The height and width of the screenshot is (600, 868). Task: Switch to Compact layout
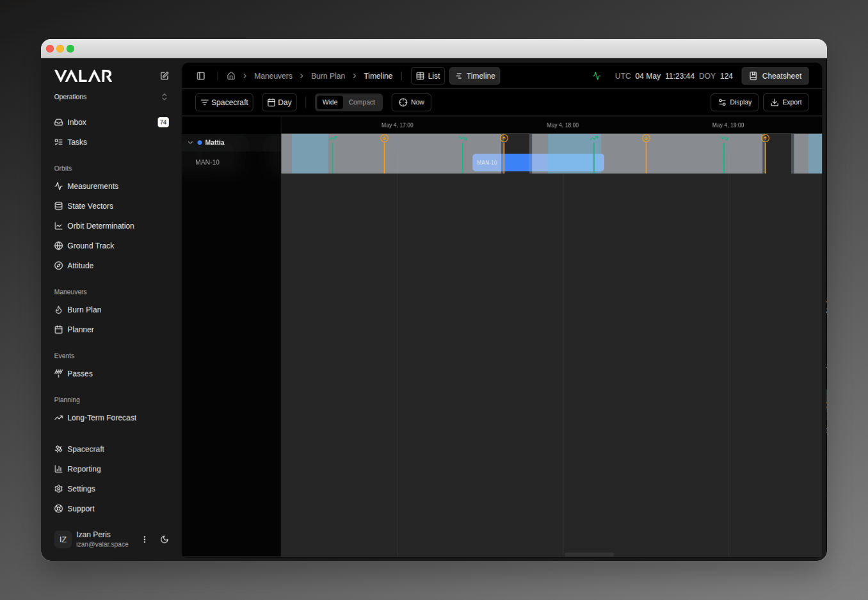[362, 102]
